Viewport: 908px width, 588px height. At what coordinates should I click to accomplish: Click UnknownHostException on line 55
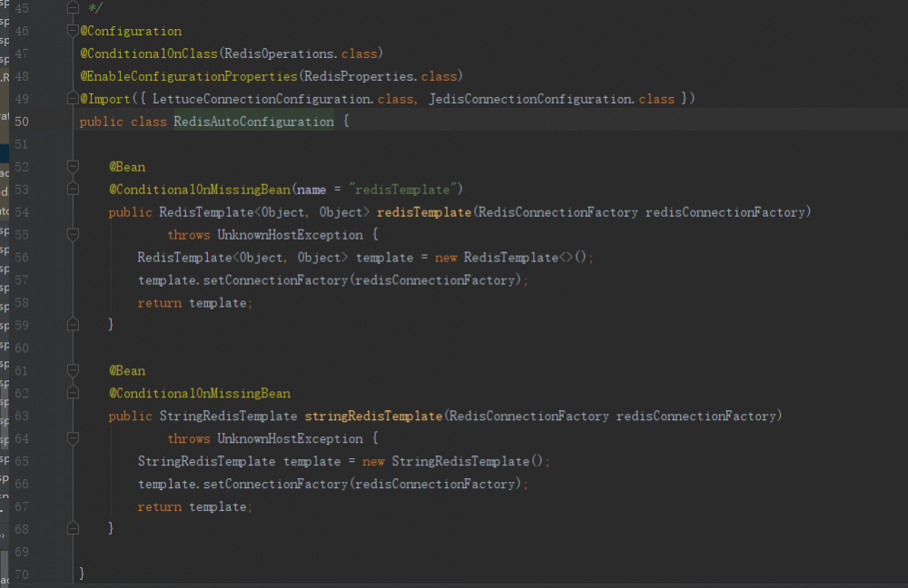(291, 235)
